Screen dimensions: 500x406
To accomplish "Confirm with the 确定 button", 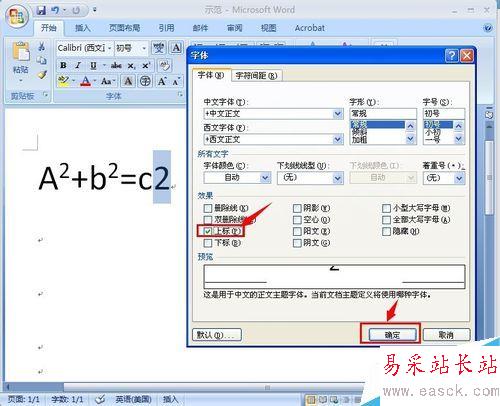I will (x=392, y=335).
